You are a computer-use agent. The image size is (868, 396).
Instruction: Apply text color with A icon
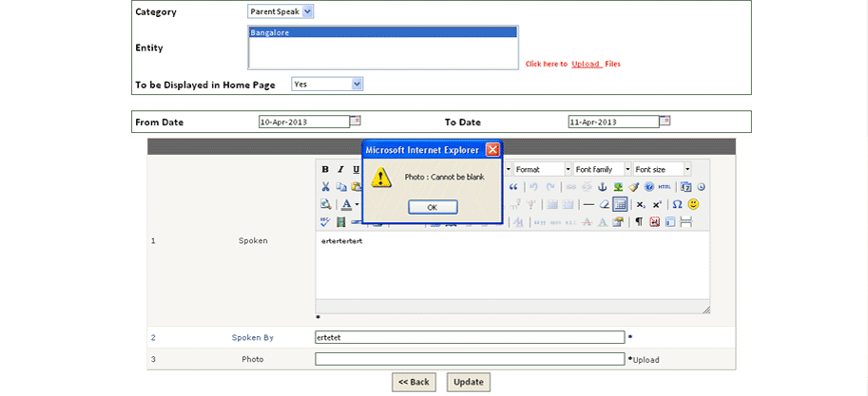pos(347,204)
